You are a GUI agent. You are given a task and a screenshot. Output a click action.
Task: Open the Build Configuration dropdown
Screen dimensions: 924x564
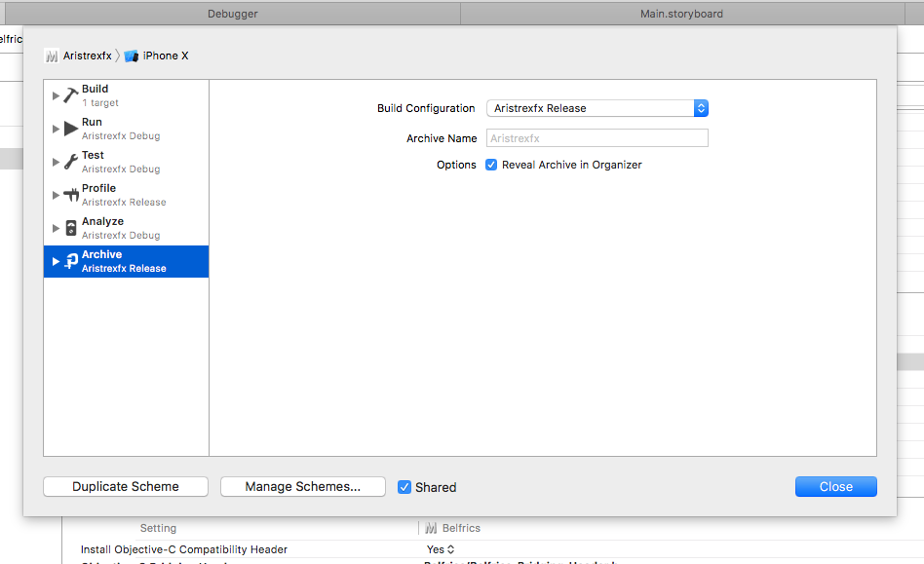[597, 108]
